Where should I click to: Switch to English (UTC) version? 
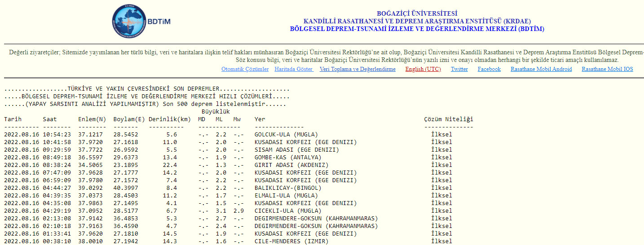(x=423, y=69)
